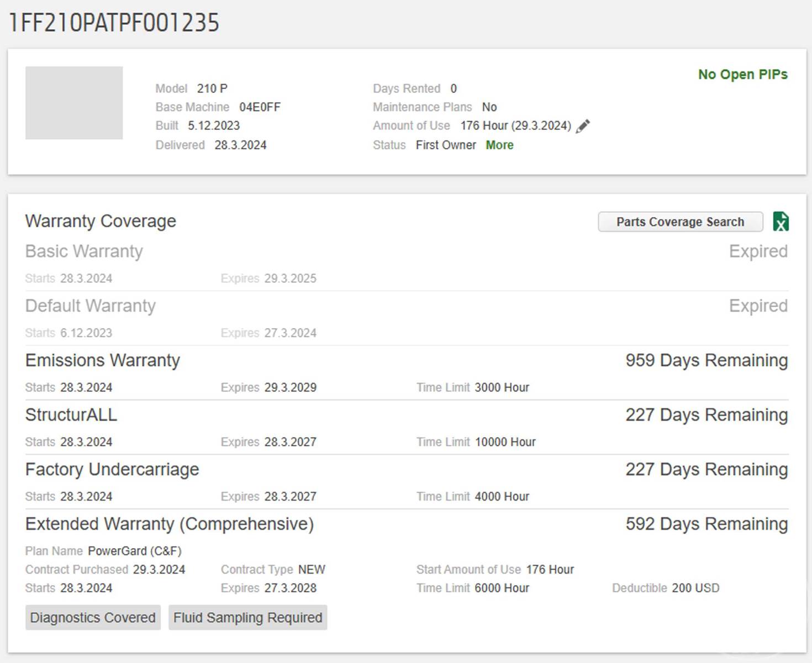Click Default Warranty start 6.12.2023

pyautogui.click(x=86, y=333)
